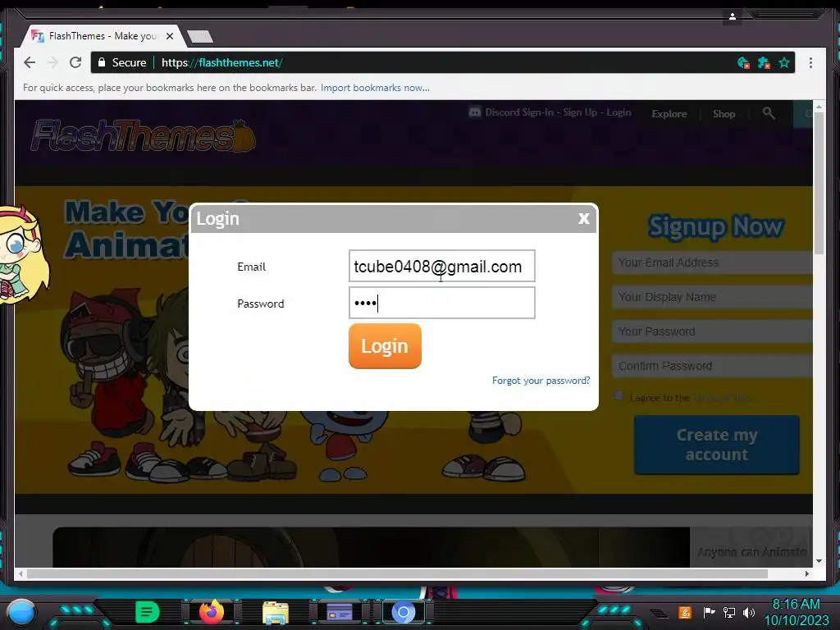Click Import bookmarks now link
The width and height of the screenshot is (840, 630).
coord(375,88)
